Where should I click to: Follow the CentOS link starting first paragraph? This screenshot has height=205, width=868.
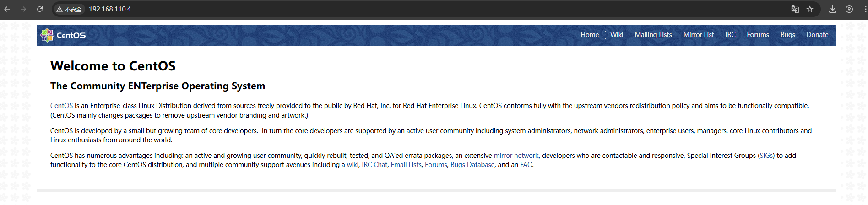pos(61,106)
